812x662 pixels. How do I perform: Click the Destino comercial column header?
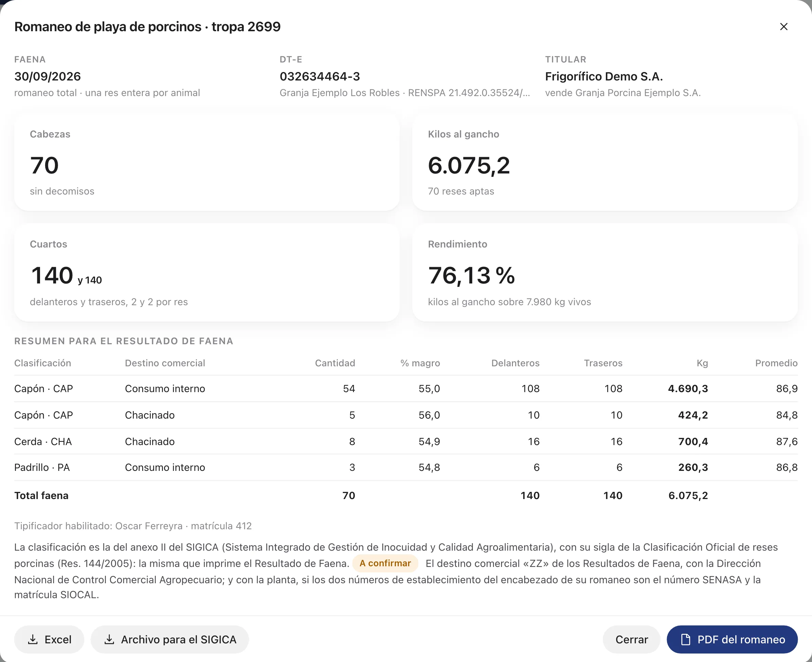(x=165, y=363)
